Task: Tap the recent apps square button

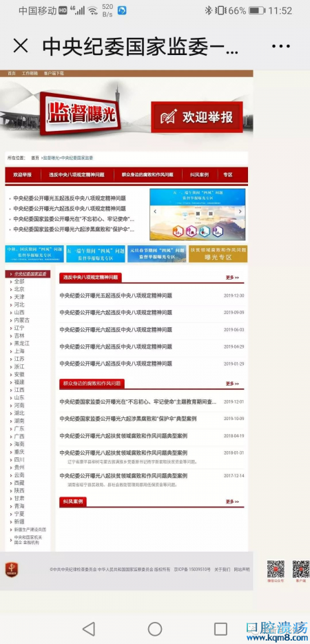Action: point(220,628)
